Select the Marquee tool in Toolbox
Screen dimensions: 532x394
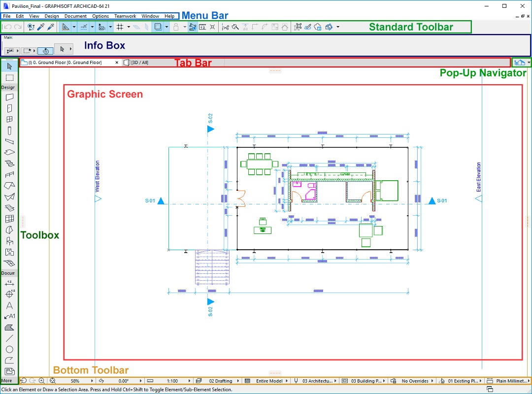(x=9, y=78)
